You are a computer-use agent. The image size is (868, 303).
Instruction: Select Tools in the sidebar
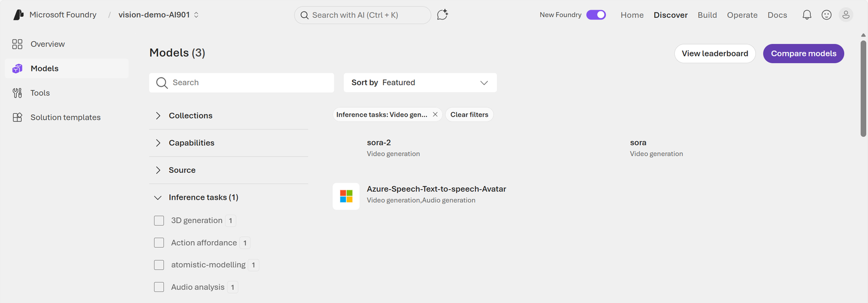point(67,93)
